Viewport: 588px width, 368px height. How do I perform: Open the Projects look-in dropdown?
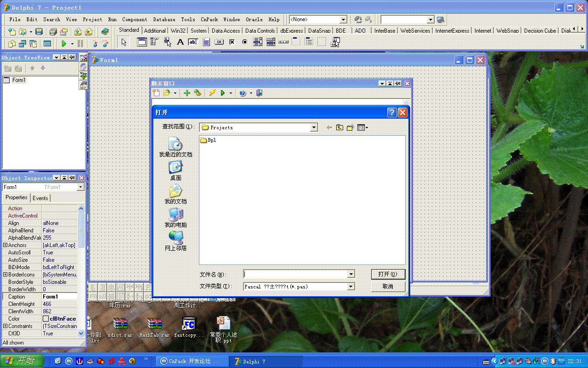coord(314,127)
